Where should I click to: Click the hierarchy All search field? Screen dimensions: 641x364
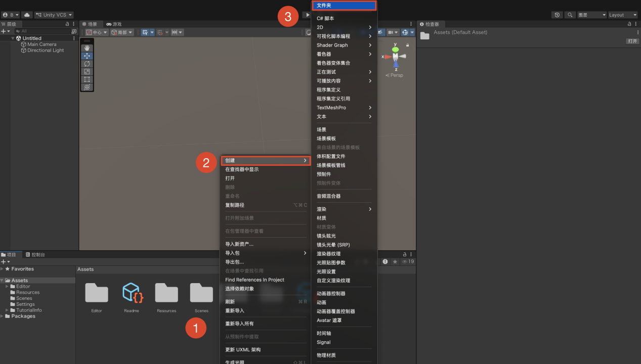point(42,31)
